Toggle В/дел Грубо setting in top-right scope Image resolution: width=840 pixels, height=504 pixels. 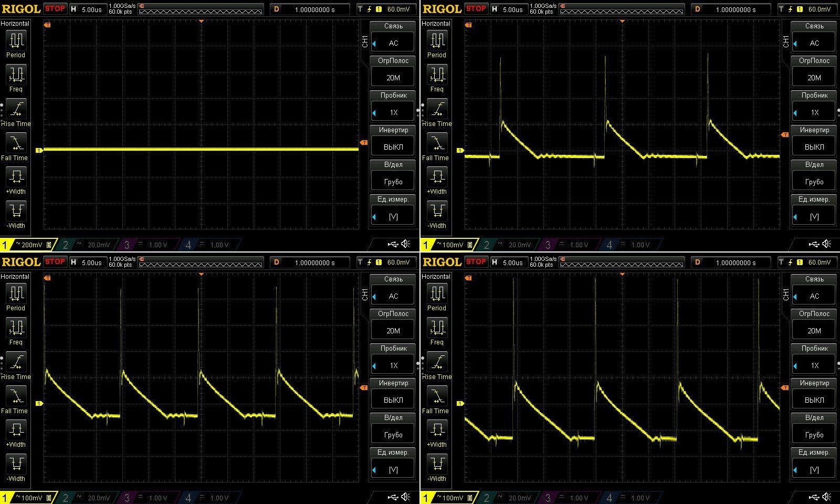pos(814,182)
